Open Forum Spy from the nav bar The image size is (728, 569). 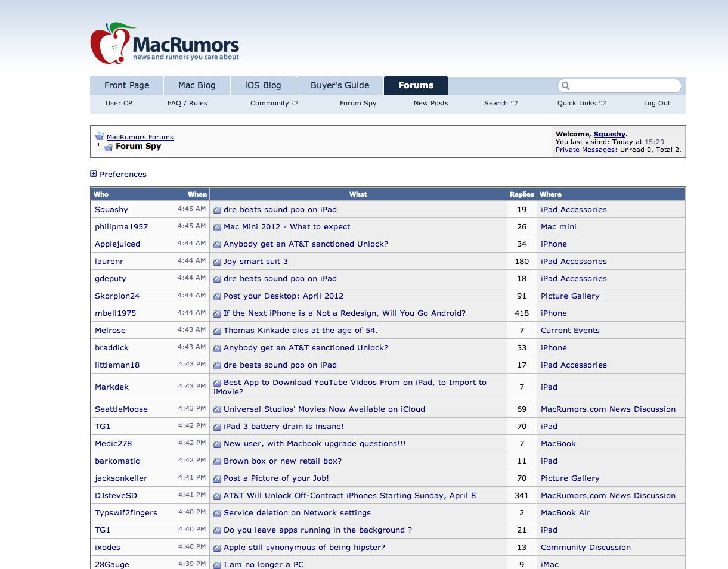pyautogui.click(x=358, y=103)
